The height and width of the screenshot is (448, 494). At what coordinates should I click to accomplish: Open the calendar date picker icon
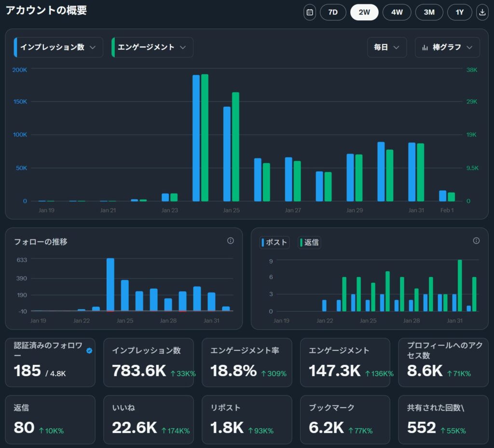310,12
